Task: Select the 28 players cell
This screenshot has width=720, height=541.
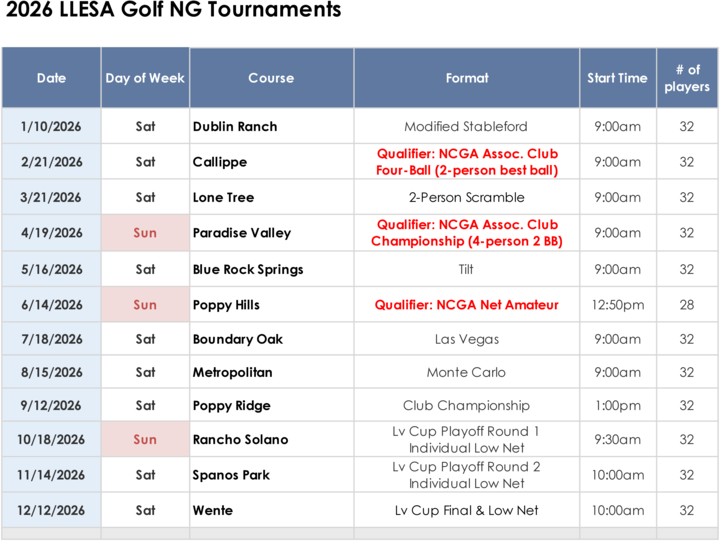Action: click(687, 305)
